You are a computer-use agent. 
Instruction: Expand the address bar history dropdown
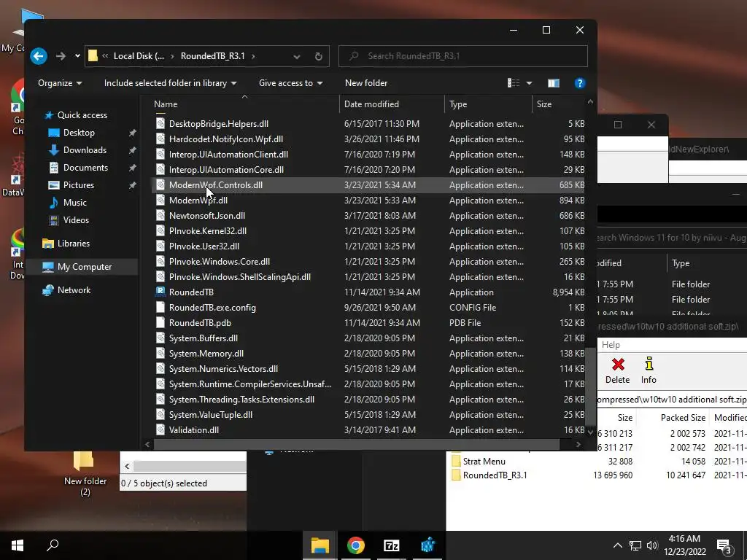pos(297,57)
